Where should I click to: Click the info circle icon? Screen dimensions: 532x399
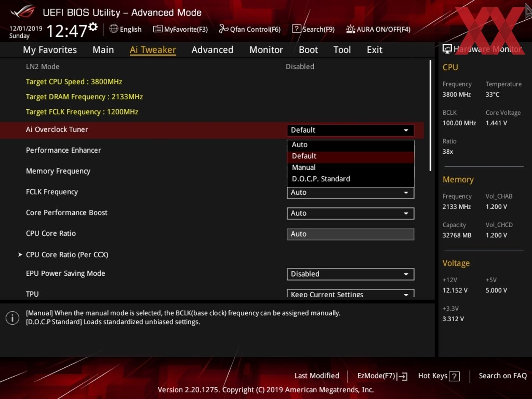point(13,318)
